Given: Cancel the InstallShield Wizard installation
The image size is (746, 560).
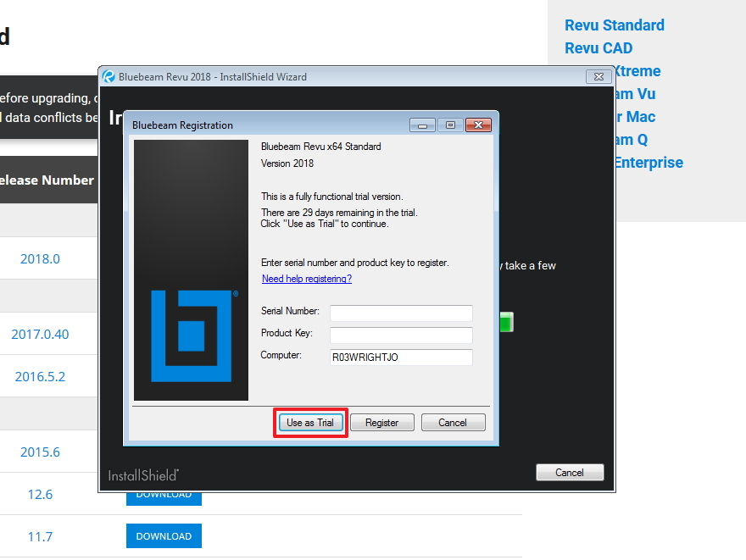Looking at the screenshot, I should click(x=570, y=473).
